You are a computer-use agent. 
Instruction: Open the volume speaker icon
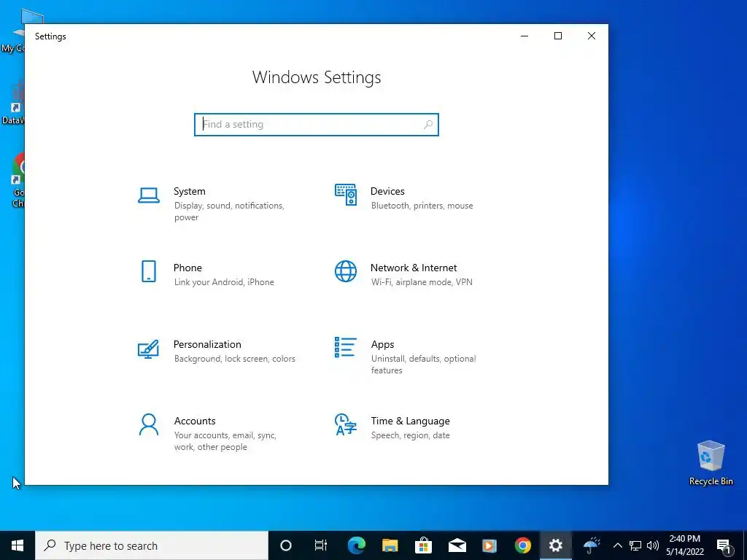click(x=653, y=545)
